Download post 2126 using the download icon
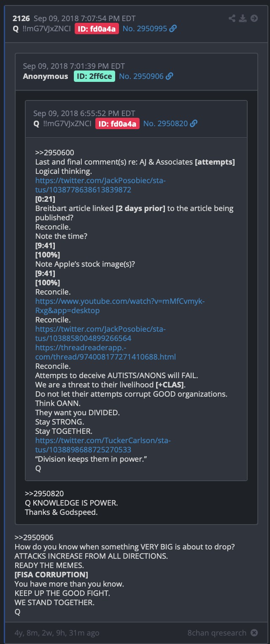Screen dimensions: 270x644 pyautogui.click(x=243, y=18)
